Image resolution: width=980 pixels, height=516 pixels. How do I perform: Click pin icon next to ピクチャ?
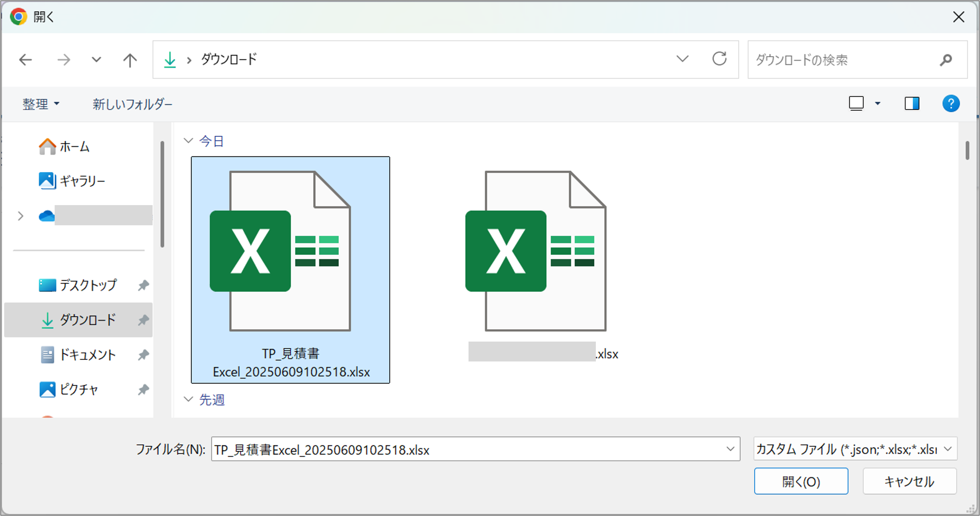(143, 390)
